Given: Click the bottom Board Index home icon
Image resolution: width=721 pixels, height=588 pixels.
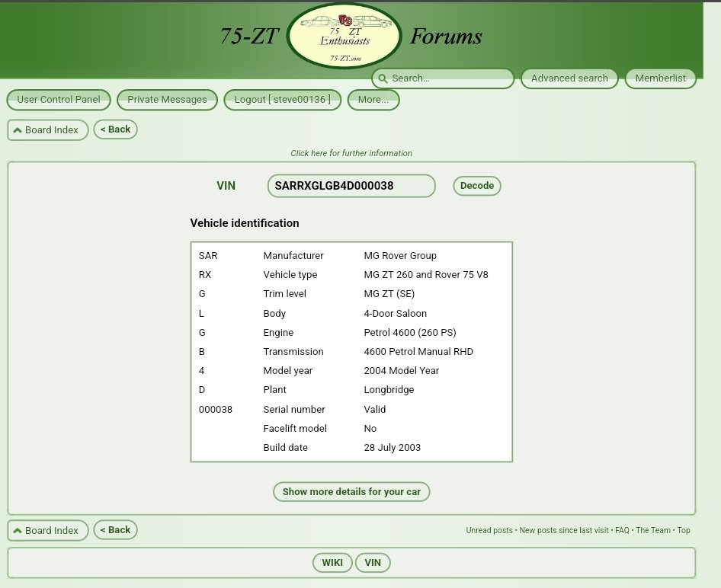Looking at the screenshot, I should tap(18, 531).
